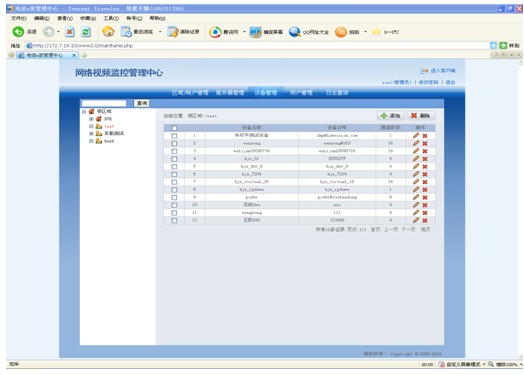The height and width of the screenshot is (375, 524).
Task: Click the weather temperature toolbar icon
Action: click(x=376, y=32)
